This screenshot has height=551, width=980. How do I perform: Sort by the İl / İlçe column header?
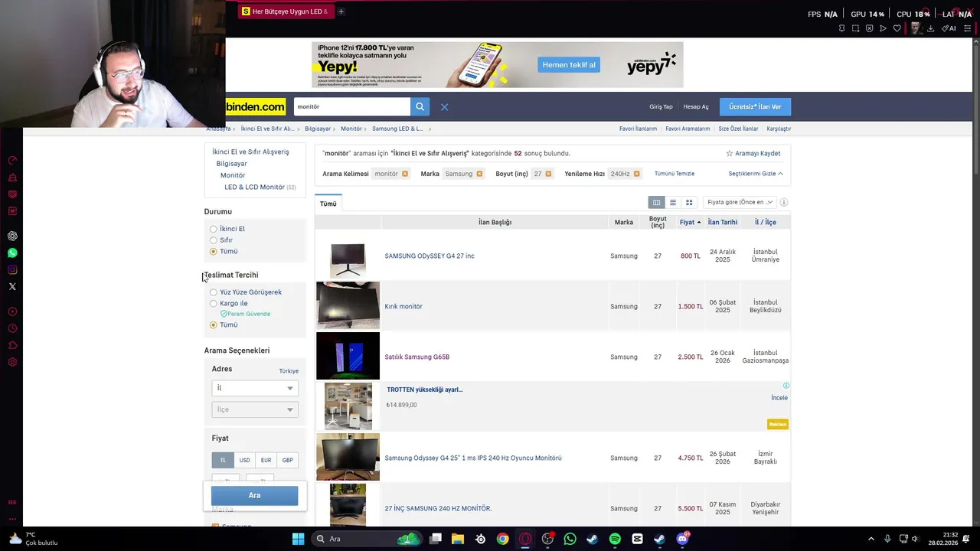click(765, 222)
